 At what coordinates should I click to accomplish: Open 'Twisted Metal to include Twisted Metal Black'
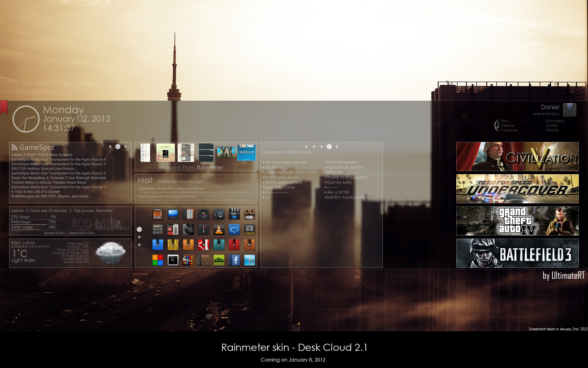pyautogui.click(x=49, y=182)
